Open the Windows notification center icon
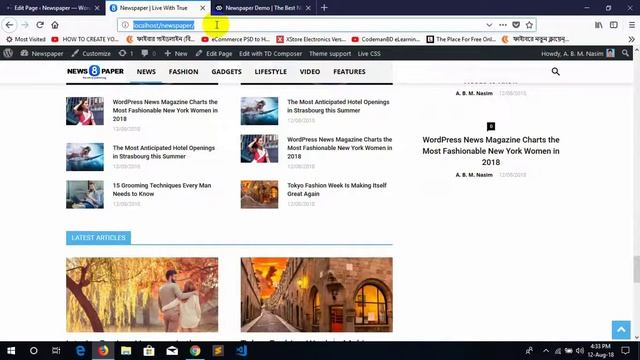Screen dimensions: 640x360 625,351
